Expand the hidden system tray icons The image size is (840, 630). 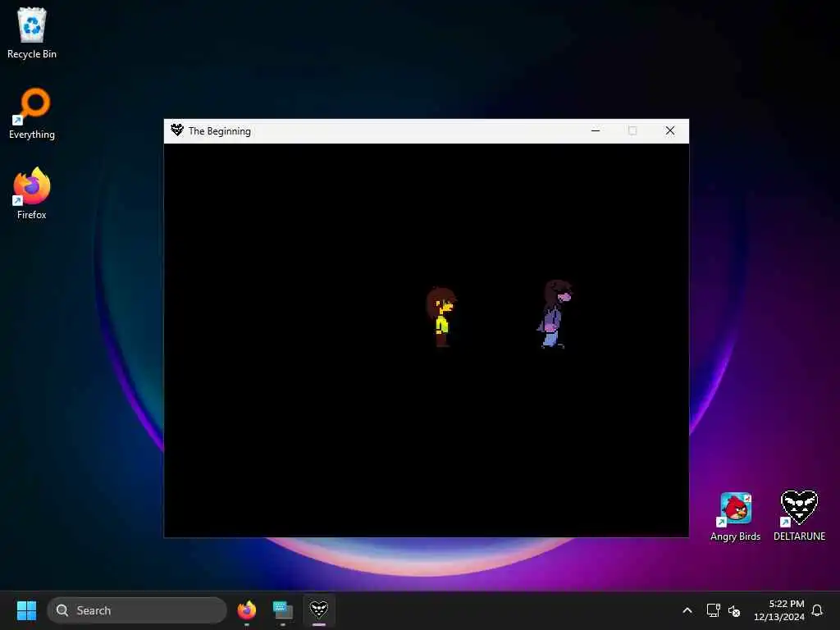pos(687,610)
